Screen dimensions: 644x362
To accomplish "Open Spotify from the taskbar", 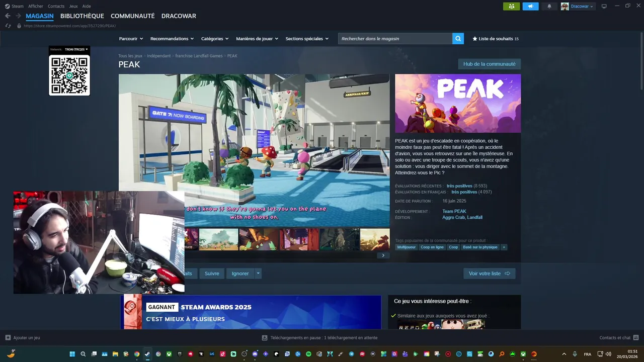I will pos(308,354).
